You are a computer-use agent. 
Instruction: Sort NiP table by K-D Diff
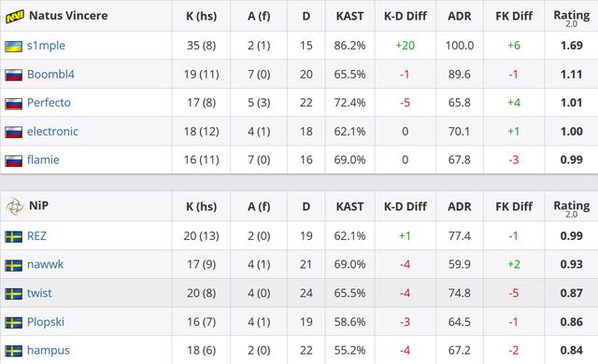(405, 206)
